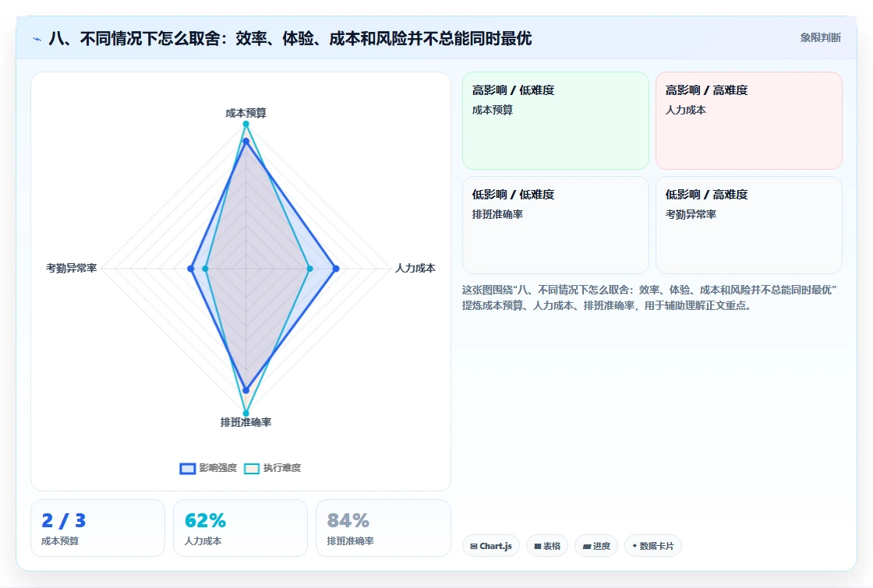The image size is (873, 588).
Task: Click the 执行难度 legend label
Action: [x=281, y=468]
